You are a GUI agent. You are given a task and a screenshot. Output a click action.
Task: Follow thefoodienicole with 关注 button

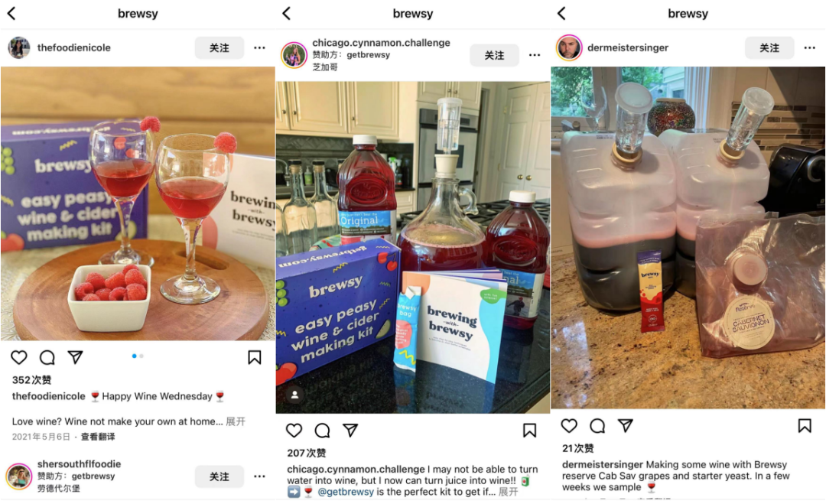(220, 48)
